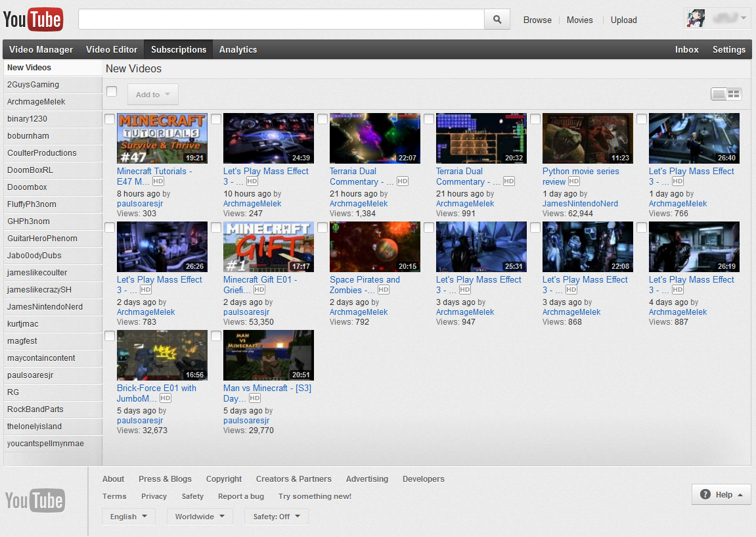Click the YouTube logo in header
The height and width of the screenshot is (537, 756).
click(33, 19)
